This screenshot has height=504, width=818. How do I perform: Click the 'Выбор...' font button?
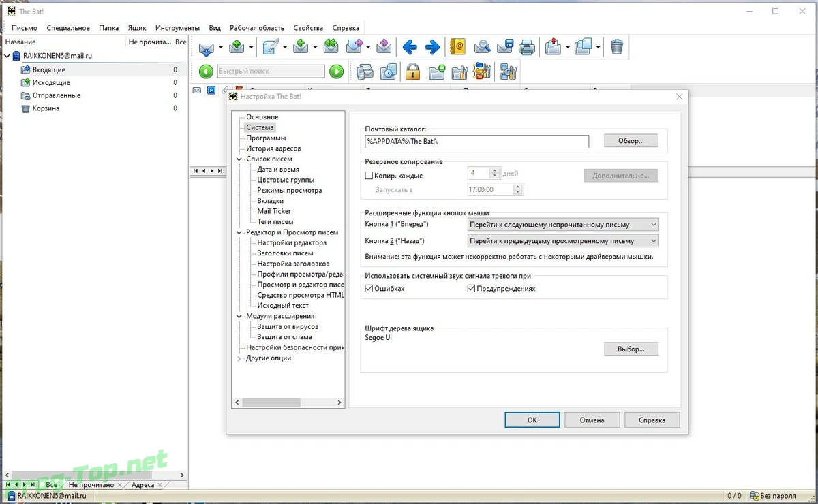coord(631,349)
